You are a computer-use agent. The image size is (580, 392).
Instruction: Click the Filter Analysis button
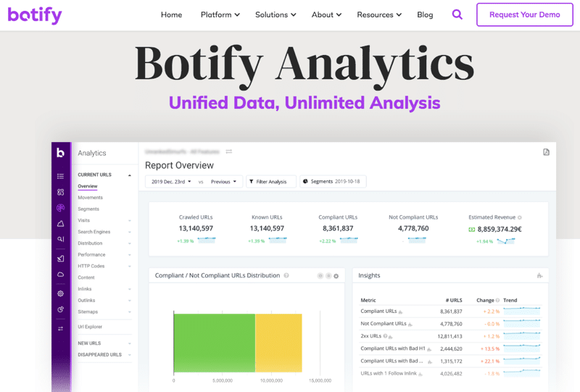coord(270,182)
